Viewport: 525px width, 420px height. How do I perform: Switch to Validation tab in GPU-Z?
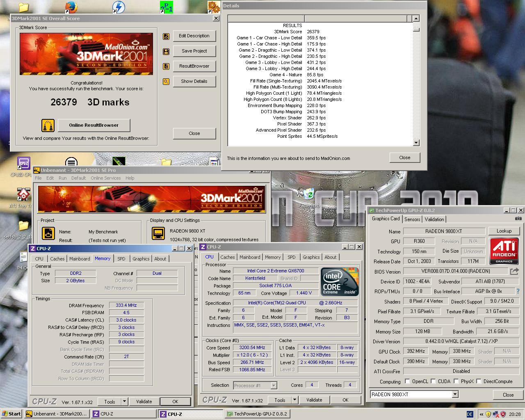[434, 219]
